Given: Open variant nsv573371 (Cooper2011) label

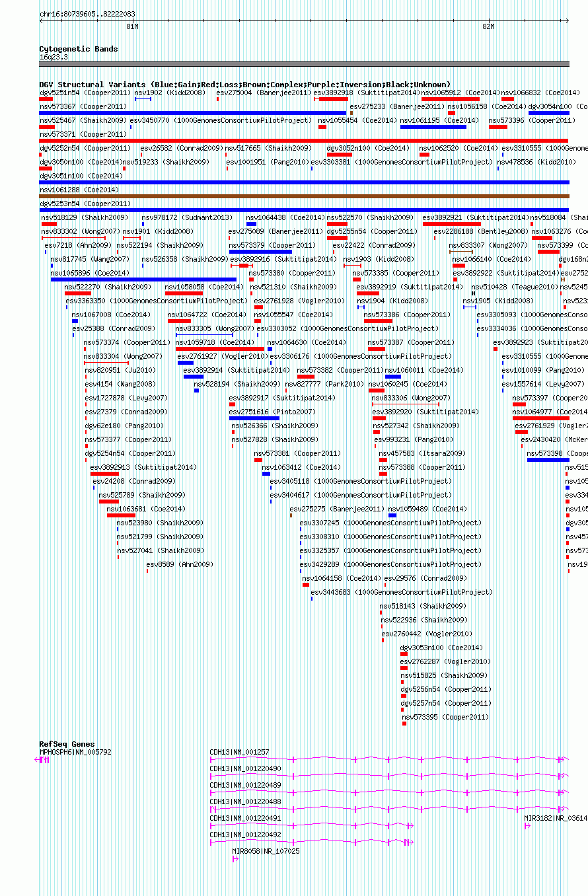Looking at the screenshot, I should [x=83, y=134].
